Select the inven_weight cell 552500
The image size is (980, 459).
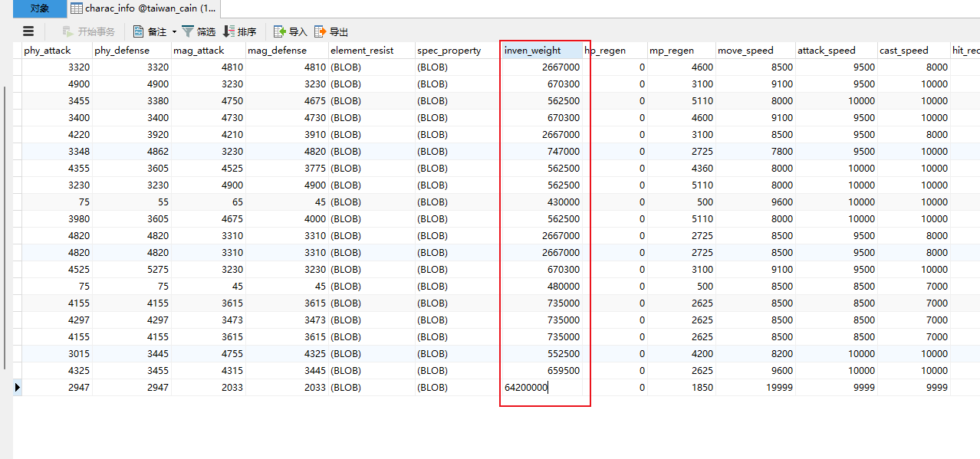[x=542, y=354]
